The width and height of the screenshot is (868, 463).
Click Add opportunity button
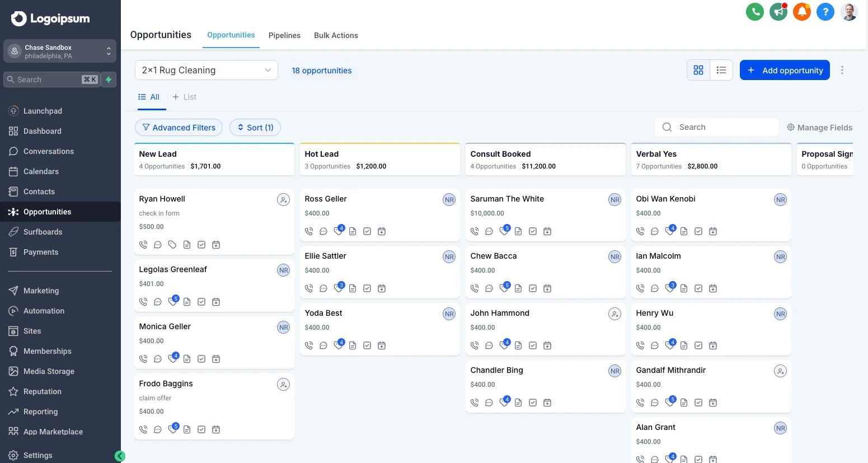pos(785,70)
